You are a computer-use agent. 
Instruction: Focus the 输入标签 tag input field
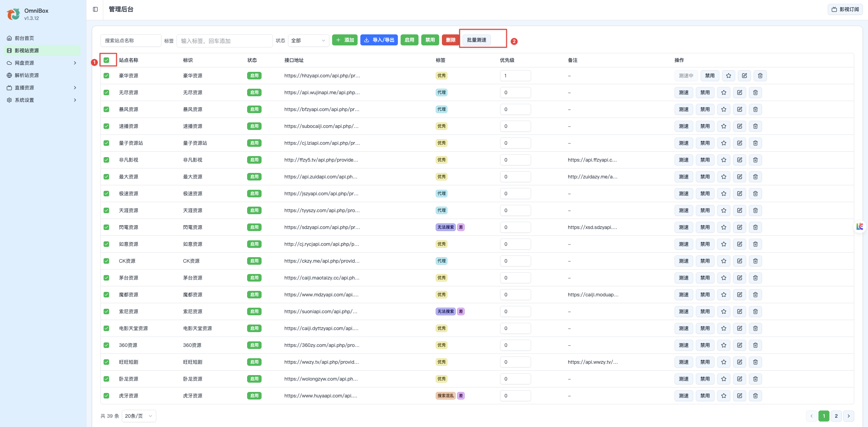225,41
